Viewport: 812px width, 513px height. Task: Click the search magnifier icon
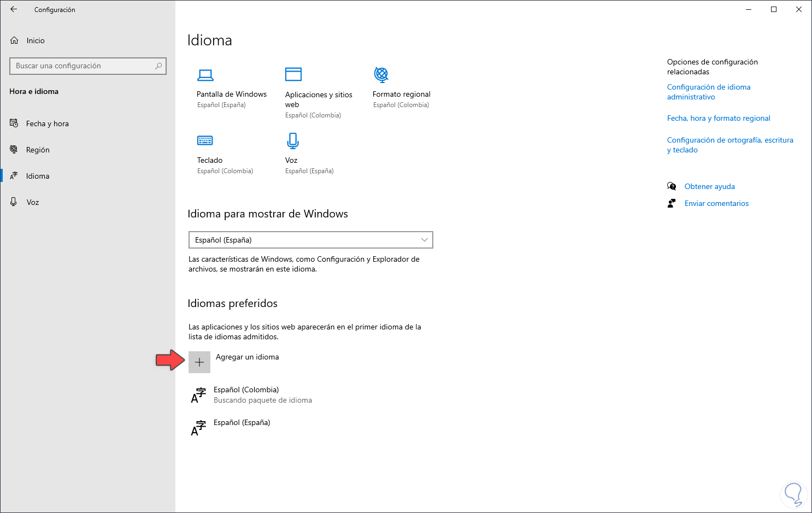click(158, 66)
